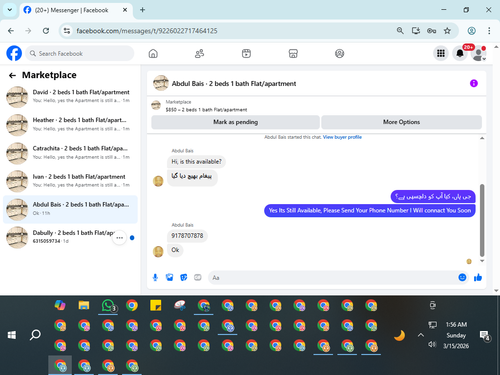The width and height of the screenshot is (500, 375).
Task: Send a thumbs-up like
Action: [x=478, y=277]
